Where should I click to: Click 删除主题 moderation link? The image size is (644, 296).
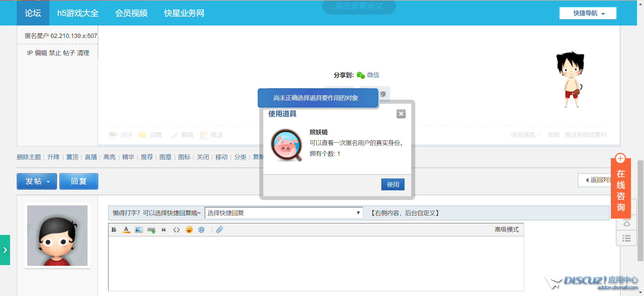click(x=29, y=157)
